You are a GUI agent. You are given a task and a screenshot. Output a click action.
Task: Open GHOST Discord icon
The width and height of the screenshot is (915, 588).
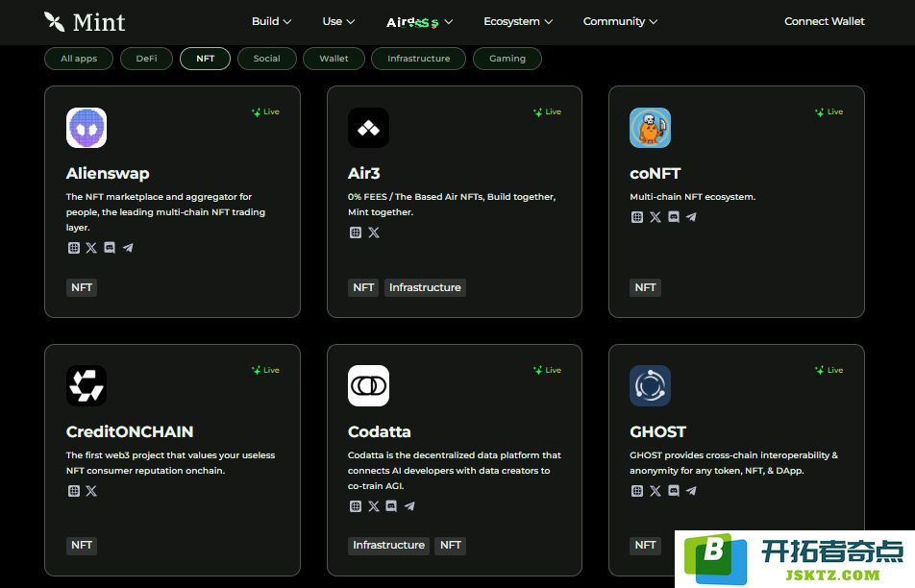click(x=674, y=491)
